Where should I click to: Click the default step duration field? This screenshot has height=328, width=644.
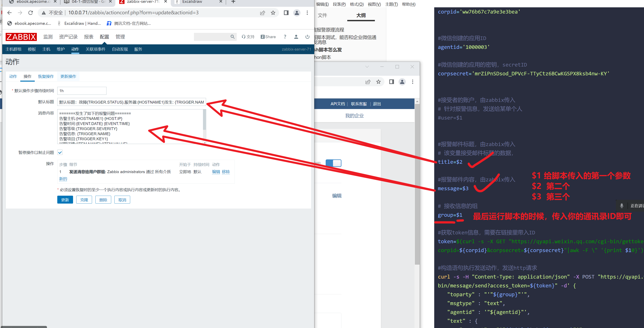click(82, 91)
